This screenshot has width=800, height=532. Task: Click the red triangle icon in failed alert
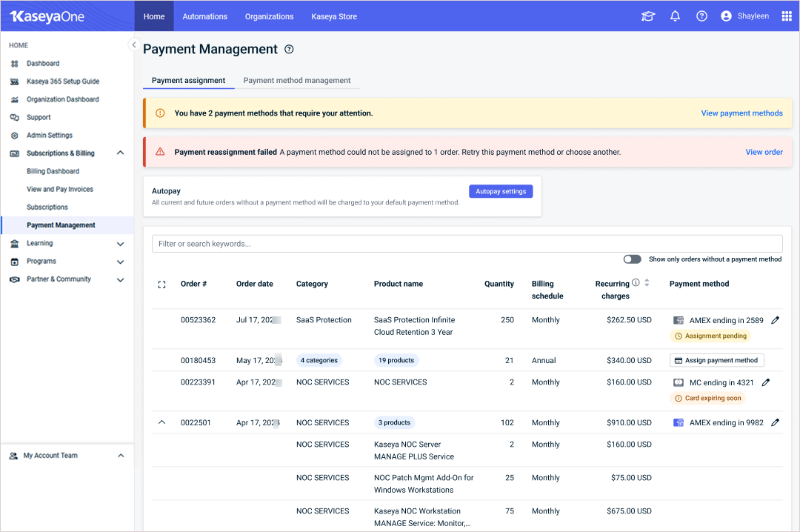click(x=160, y=152)
